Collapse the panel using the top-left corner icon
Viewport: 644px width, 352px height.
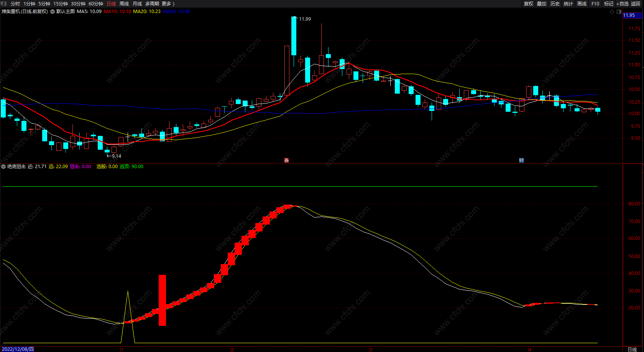(4, 3)
